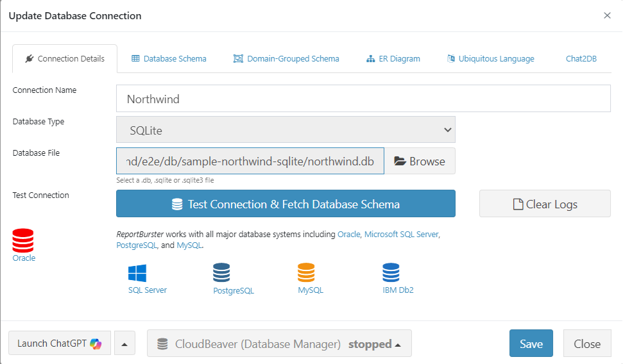The image size is (623, 364).
Task: Open the CloudBeaver Database Manager stopped dropdown
Action: (x=279, y=344)
